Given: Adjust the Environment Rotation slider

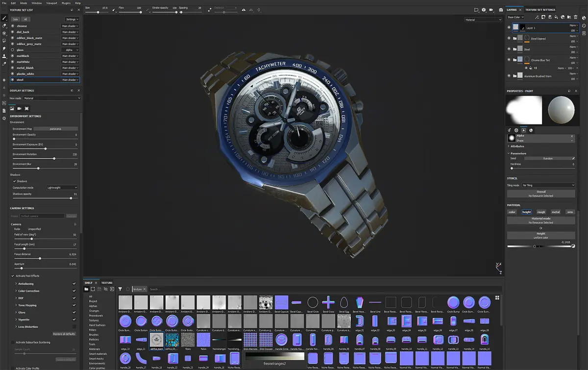Looking at the screenshot, I should pos(45,158).
